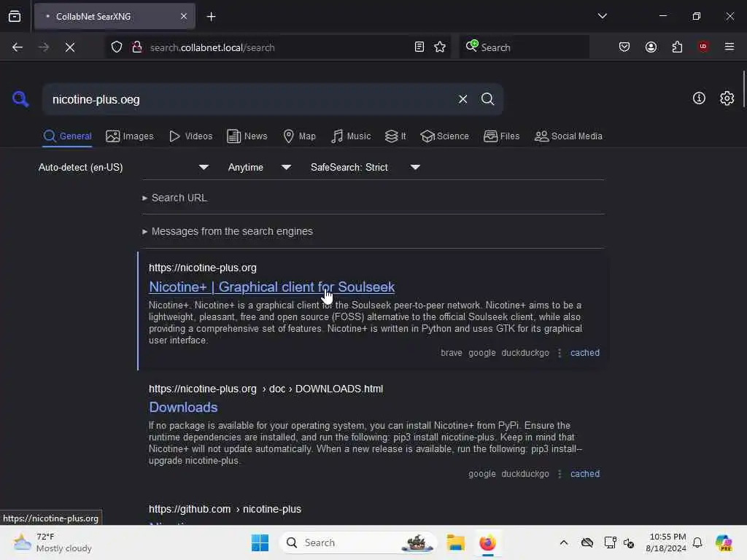Expand the Search URL section
747x560 pixels.
point(175,198)
